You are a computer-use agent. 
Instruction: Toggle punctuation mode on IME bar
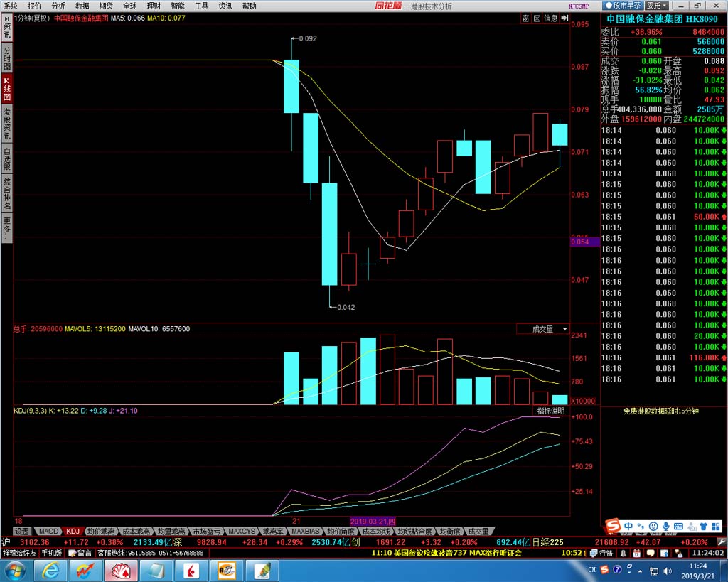click(641, 527)
